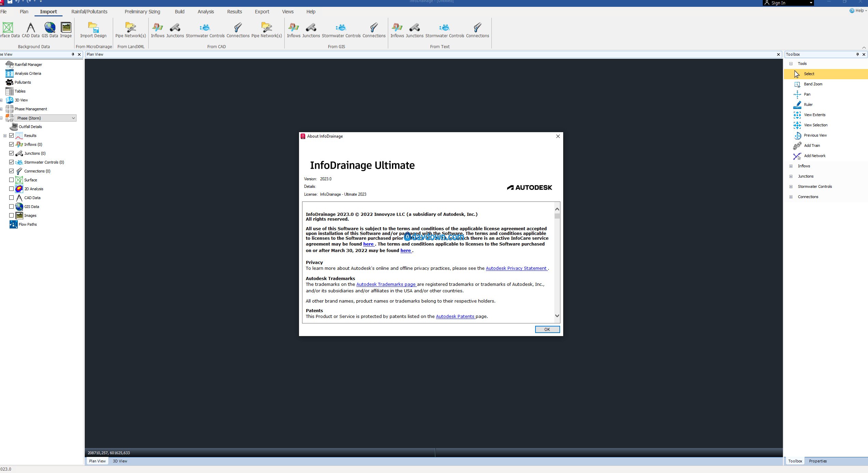Enable the CAD Data layer checkbox
Image resolution: width=868 pixels, height=473 pixels.
click(12, 198)
